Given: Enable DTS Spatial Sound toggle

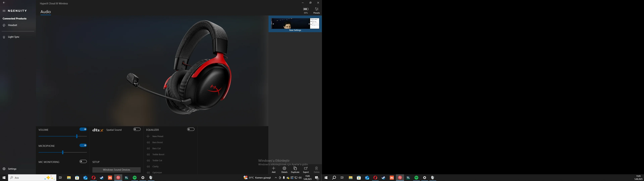Looking at the screenshot, I should point(137,130).
